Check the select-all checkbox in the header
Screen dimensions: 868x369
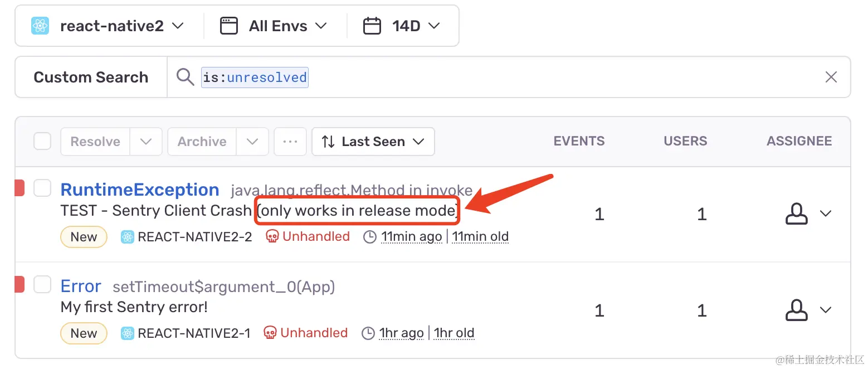tap(42, 141)
